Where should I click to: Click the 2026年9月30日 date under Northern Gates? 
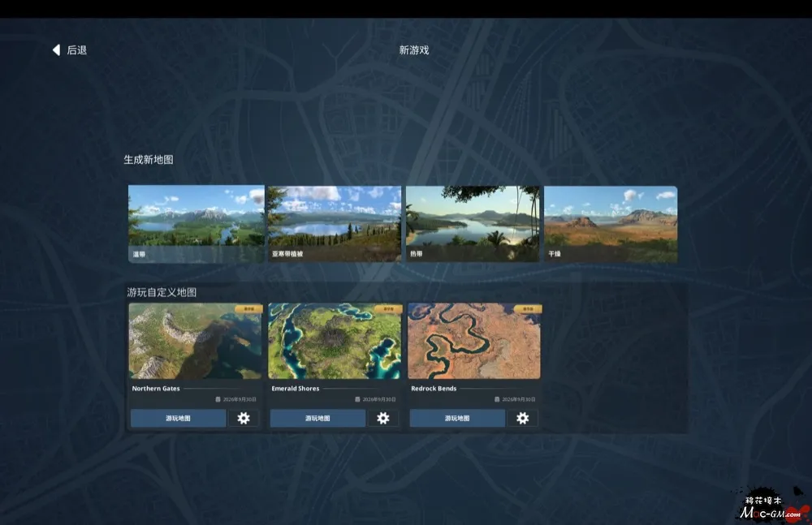(x=240, y=399)
